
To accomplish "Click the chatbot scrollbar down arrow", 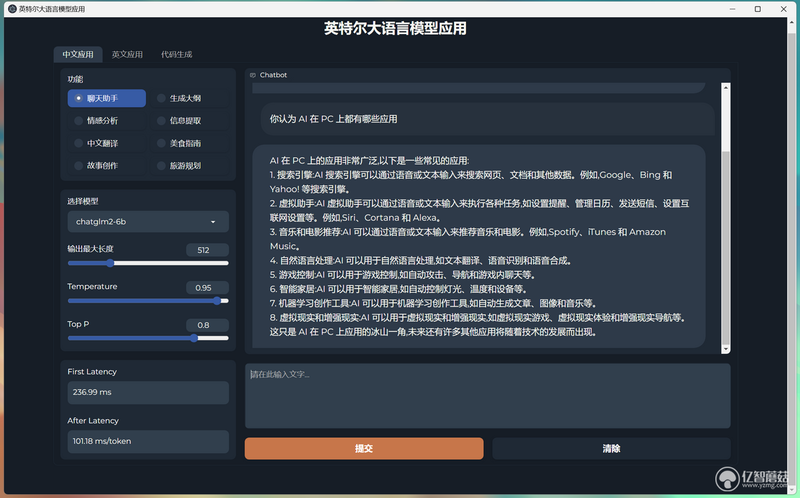I will click(726, 349).
